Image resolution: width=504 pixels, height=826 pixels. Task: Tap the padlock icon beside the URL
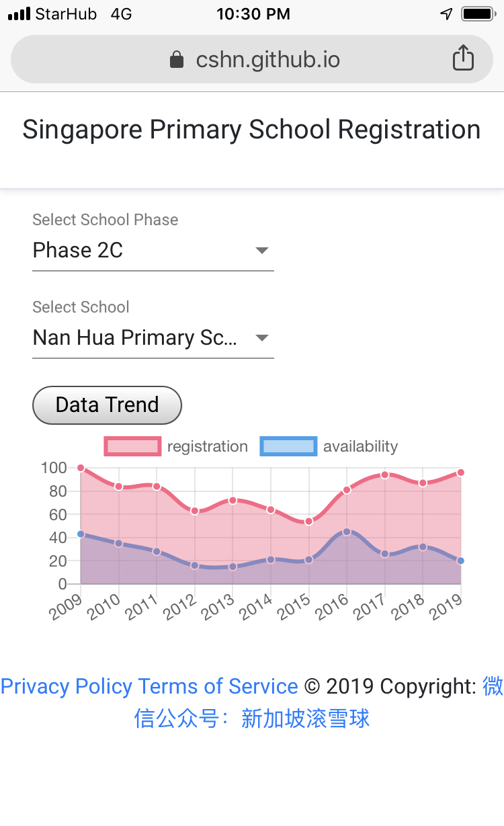(177, 60)
